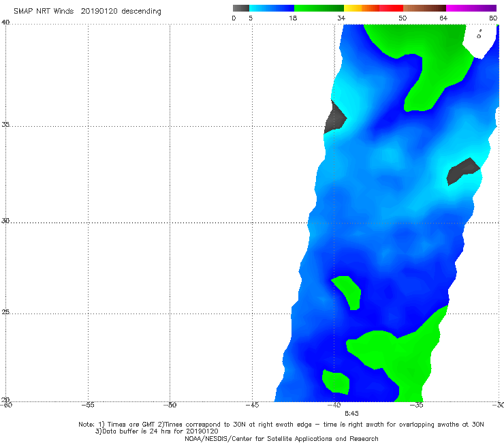Click the word 'descending' in the title
The height and width of the screenshot is (443, 504).
click(x=141, y=12)
